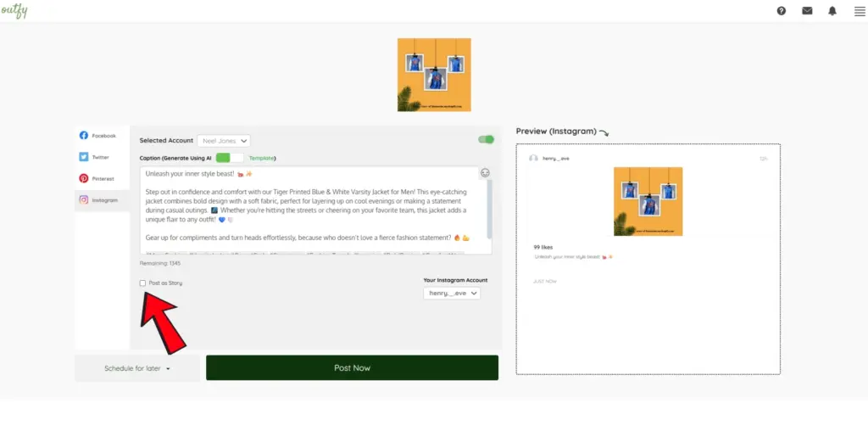Open the help question mark icon
The width and height of the screenshot is (868, 426).
[781, 11]
